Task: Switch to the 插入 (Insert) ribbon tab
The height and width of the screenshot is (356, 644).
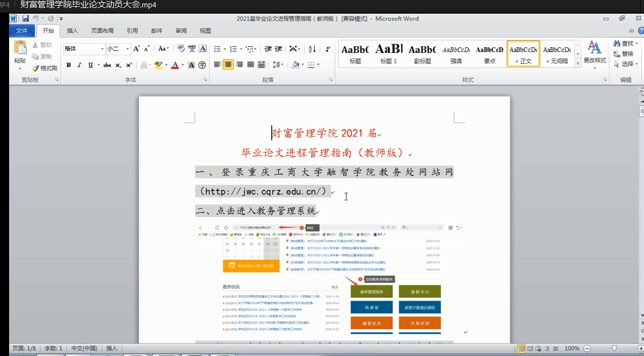Action: (x=73, y=31)
